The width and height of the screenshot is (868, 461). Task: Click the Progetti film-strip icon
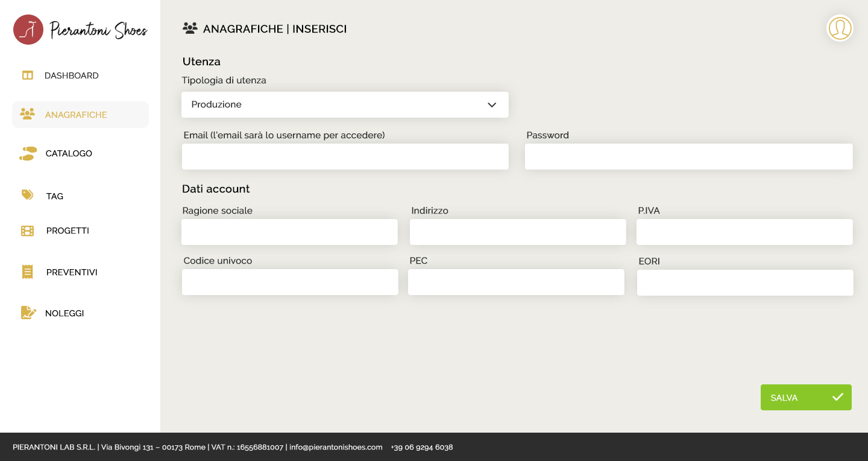click(x=28, y=230)
